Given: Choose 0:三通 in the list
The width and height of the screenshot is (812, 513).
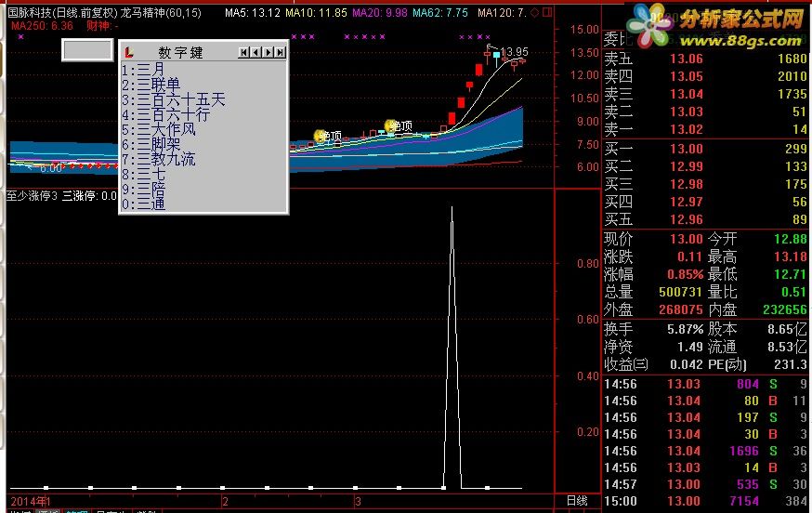Looking at the screenshot, I should pos(143,204).
